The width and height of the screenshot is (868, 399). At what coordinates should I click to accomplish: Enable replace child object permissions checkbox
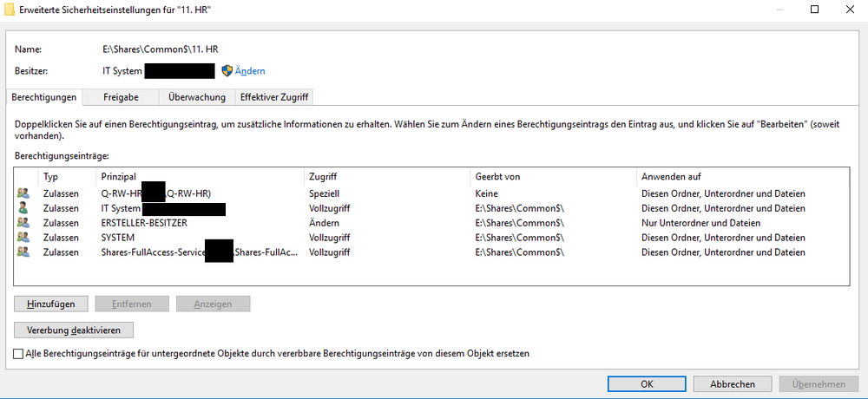pos(19,354)
